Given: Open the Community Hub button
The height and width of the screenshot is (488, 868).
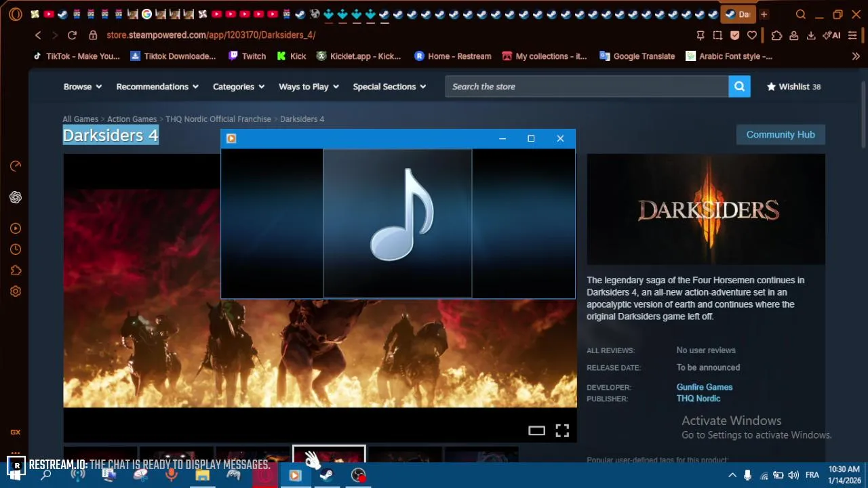Looking at the screenshot, I should (x=781, y=135).
